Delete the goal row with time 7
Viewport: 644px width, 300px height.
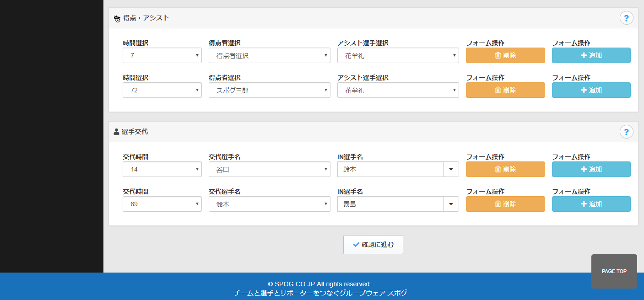pos(505,55)
